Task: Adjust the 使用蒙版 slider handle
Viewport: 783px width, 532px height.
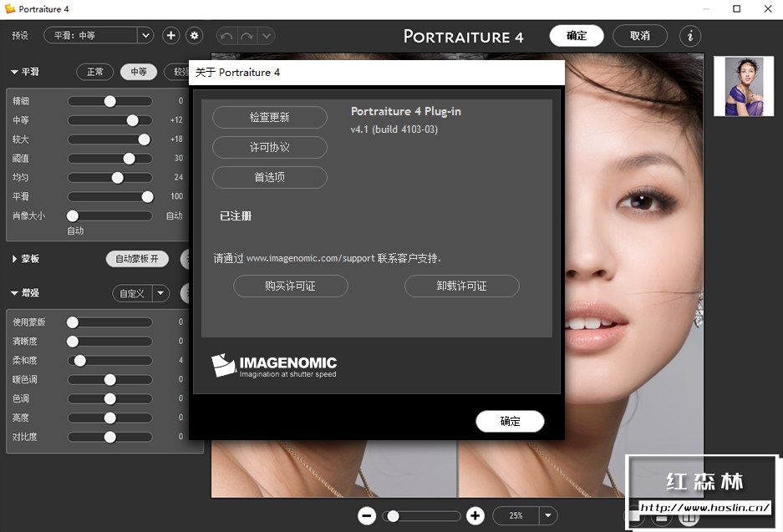Action: pyautogui.click(x=73, y=322)
